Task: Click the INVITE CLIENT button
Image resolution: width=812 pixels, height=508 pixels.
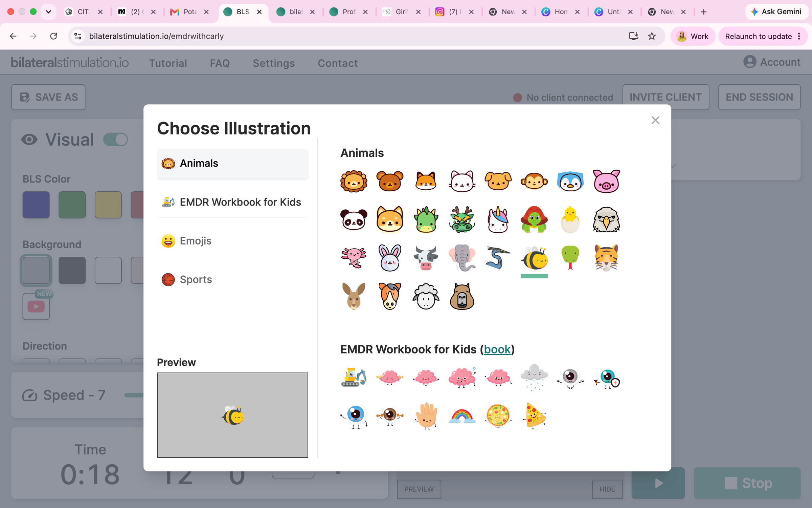Action: [666, 97]
